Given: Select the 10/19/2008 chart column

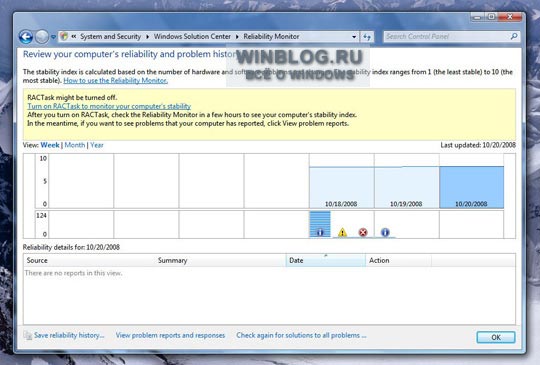Looking at the screenshot, I should point(406,181).
